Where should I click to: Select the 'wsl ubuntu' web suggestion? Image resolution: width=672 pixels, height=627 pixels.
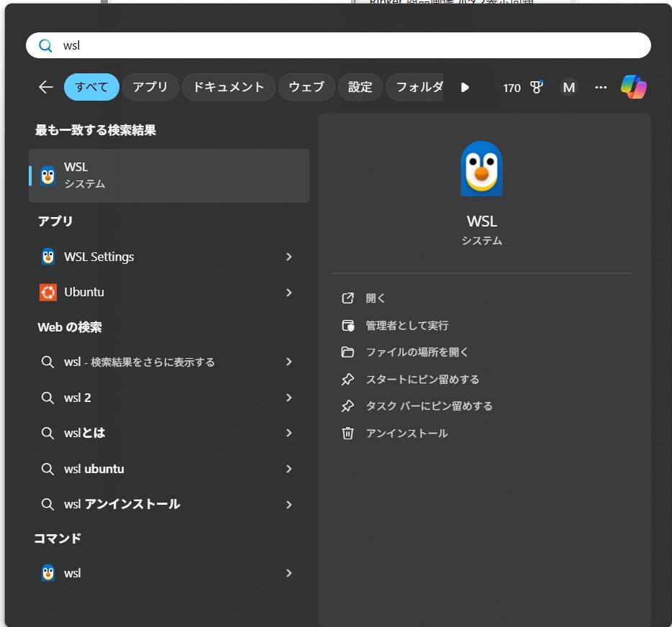[169, 469]
